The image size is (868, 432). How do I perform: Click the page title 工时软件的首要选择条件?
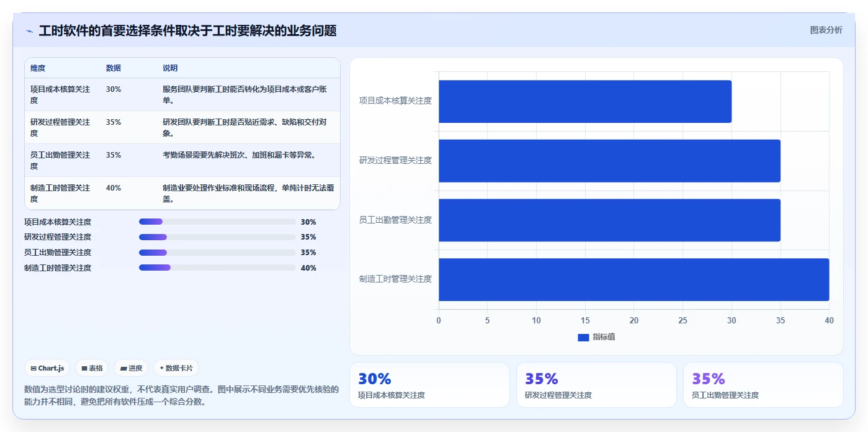[187, 31]
